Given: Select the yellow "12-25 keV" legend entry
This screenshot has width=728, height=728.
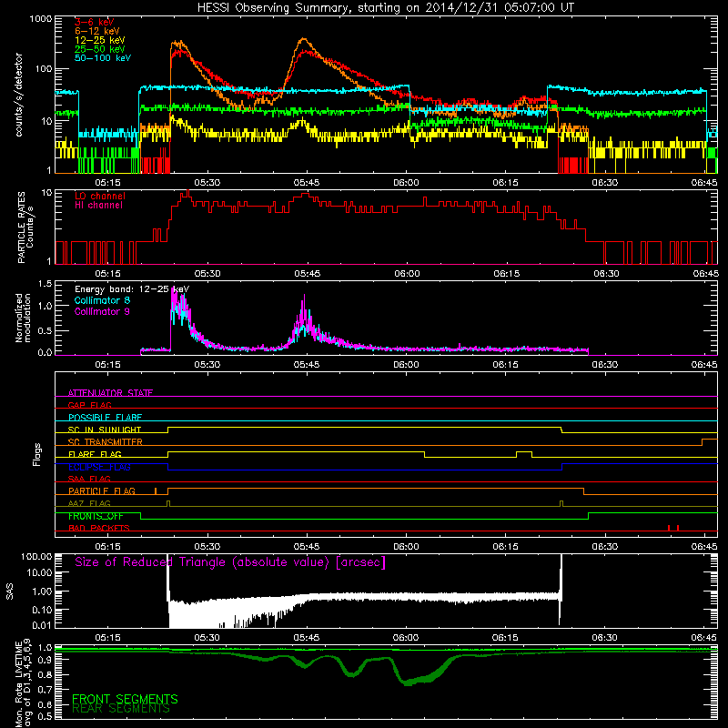Looking at the screenshot, I should [100, 40].
